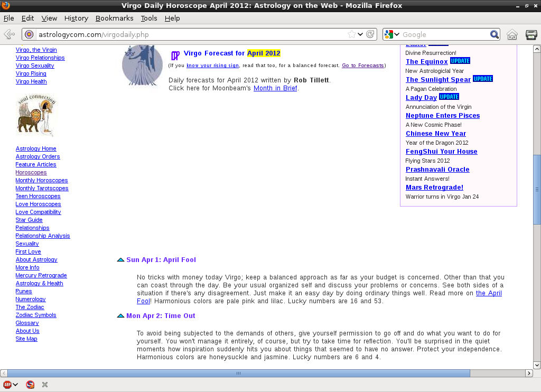The height and width of the screenshot is (392, 541).
Task: Open the address bar history dropdown arrow
Action: coord(360,34)
